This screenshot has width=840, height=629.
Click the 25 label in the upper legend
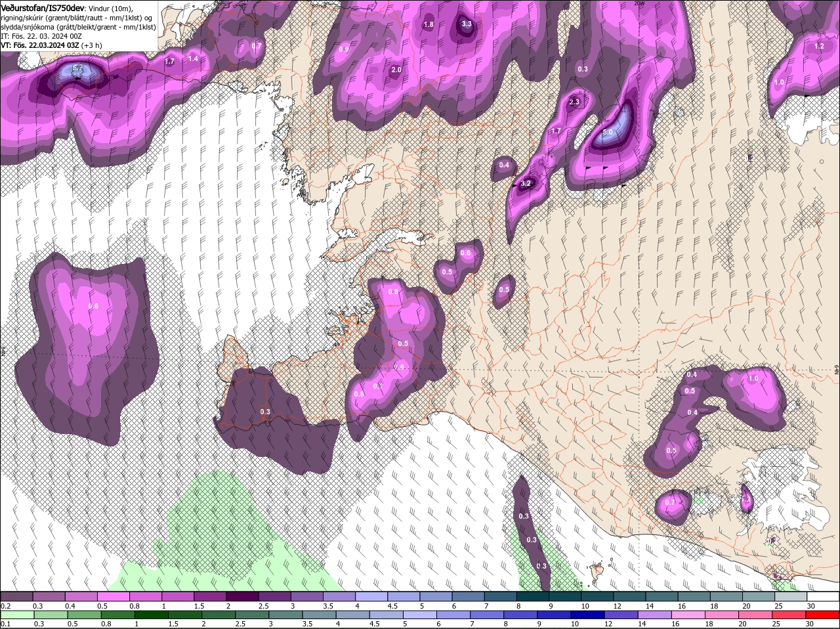tap(779, 605)
